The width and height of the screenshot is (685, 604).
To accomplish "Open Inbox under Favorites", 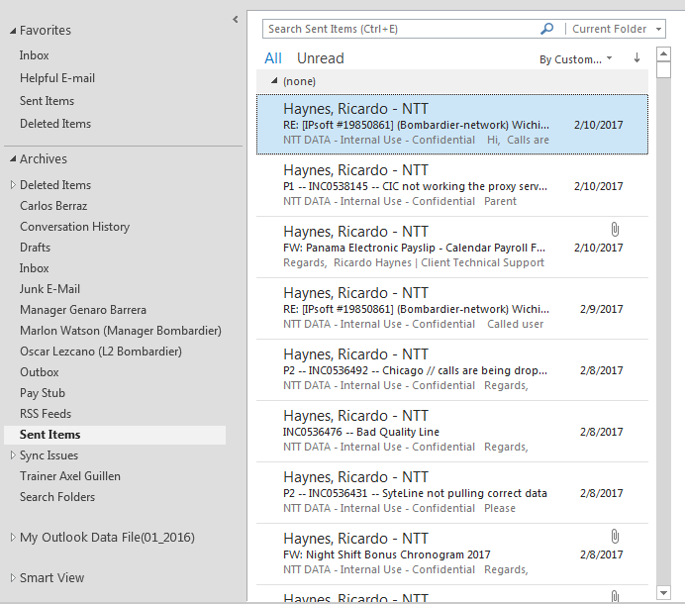I will click(34, 55).
